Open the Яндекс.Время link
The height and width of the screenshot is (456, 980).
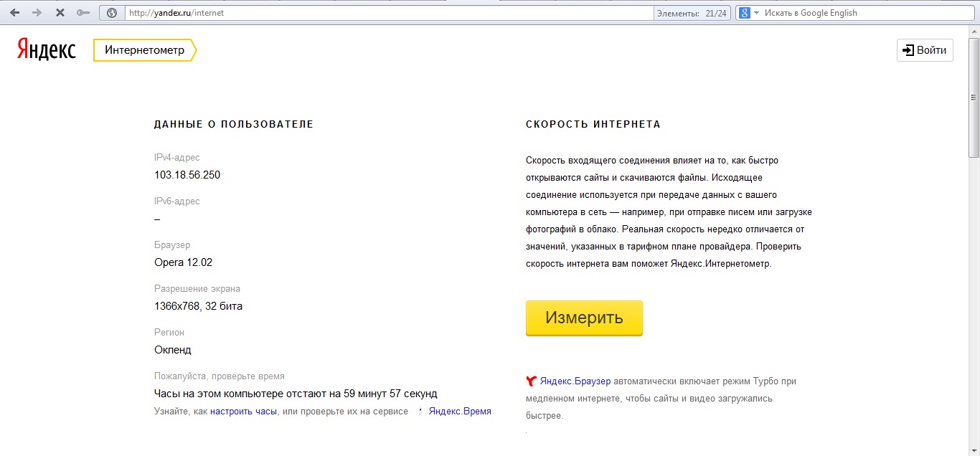point(460,412)
